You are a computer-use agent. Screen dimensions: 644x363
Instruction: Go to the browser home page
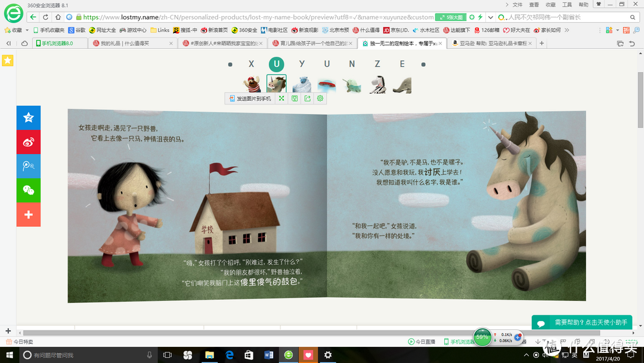click(x=58, y=17)
